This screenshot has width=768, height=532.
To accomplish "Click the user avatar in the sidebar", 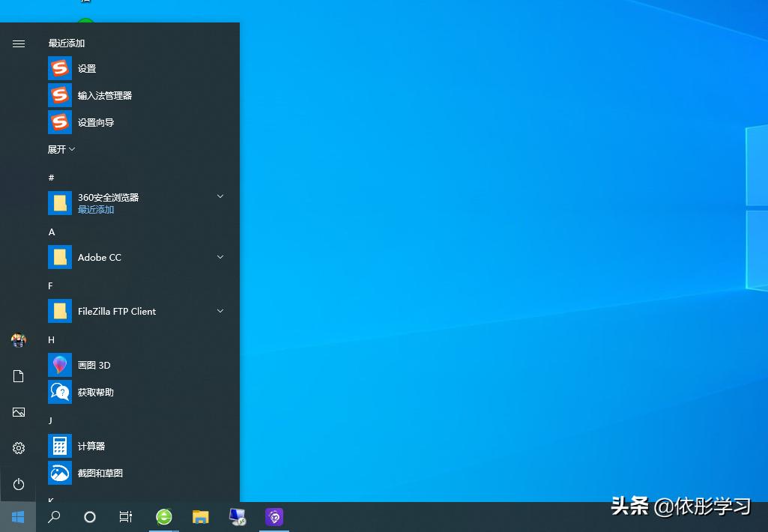I will tap(18, 339).
